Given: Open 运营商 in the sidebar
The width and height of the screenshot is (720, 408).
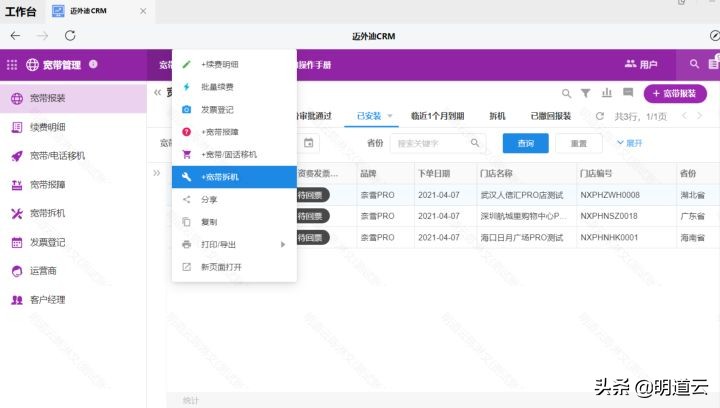Looking at the screenshot, I should point(73,271).
